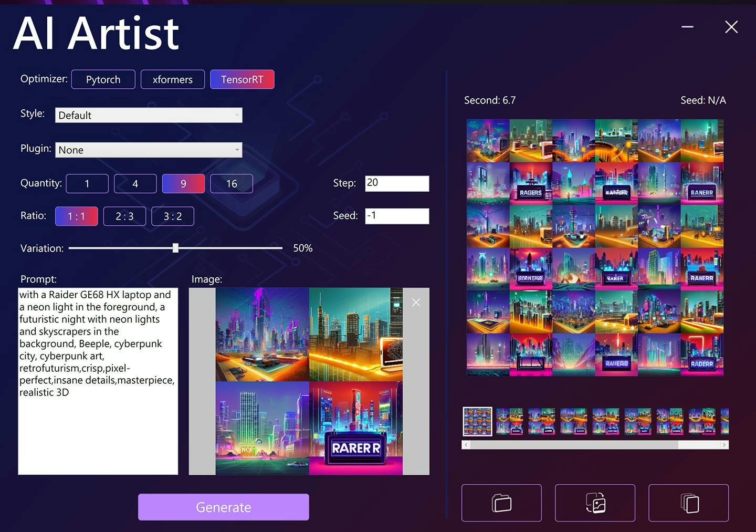Screen dimensions: 756x532
Task: Click the left arrow of the thumbnail scrollbar
Action: tap(466, 445)
